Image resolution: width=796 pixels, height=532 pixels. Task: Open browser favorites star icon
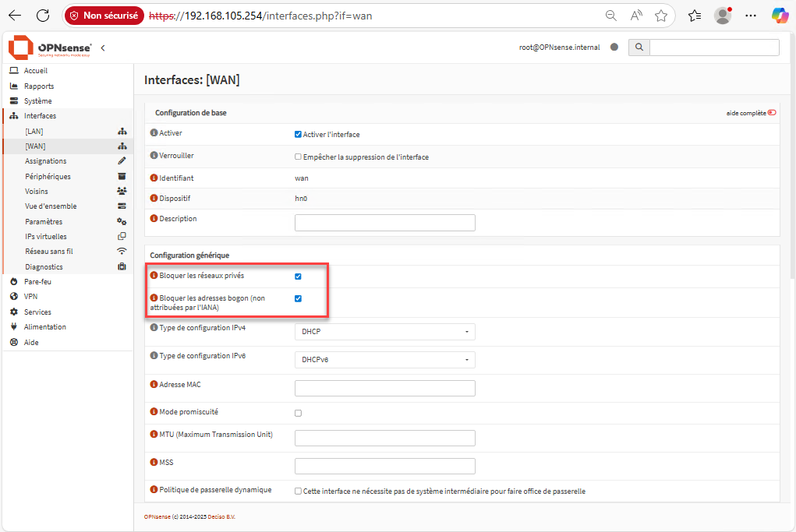click(661, 16)
